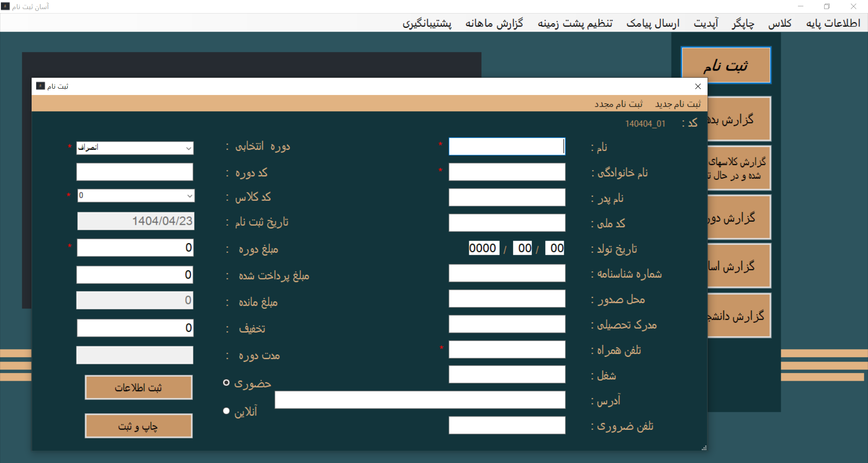Focus the محل صدور input field

(x=507, y=298)
